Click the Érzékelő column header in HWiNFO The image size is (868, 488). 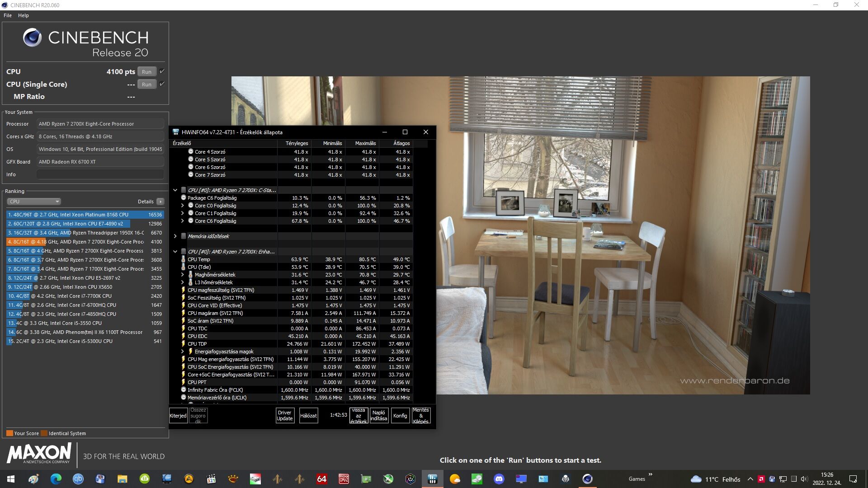(x=224, y=143)
